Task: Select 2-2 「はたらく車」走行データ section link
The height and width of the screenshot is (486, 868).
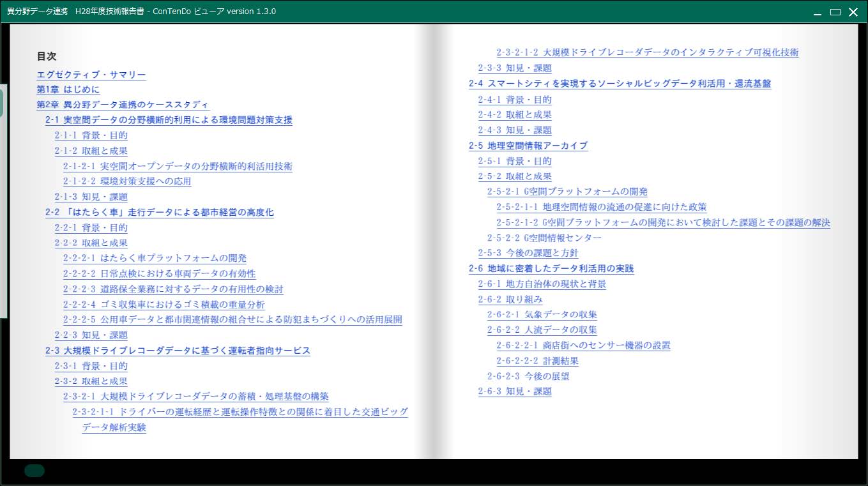Action: 159,212
